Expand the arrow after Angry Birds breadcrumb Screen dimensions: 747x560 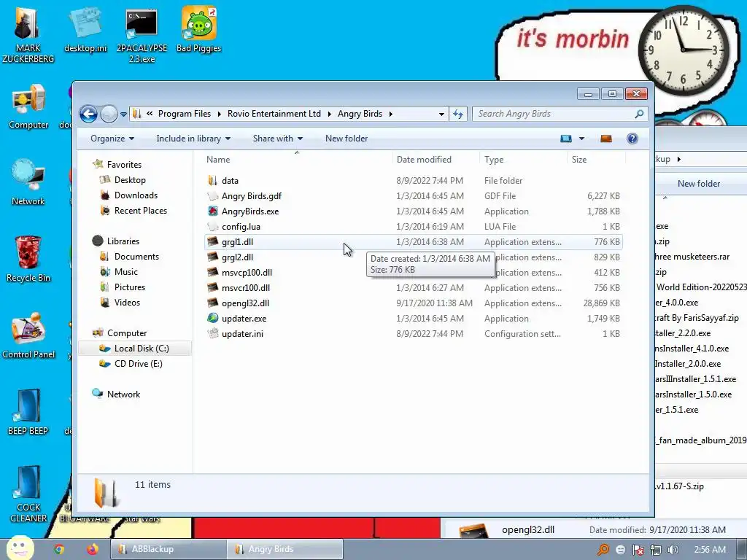pyautogui.click(x=391, y=114)
